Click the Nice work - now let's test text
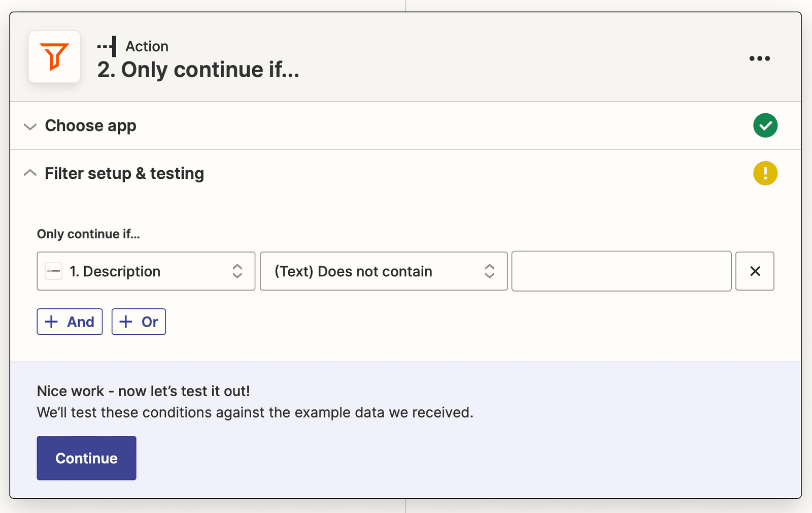Image resolution: width=812 pixels, height=513 pixels. pyautogui.click(x=144, y=391)
